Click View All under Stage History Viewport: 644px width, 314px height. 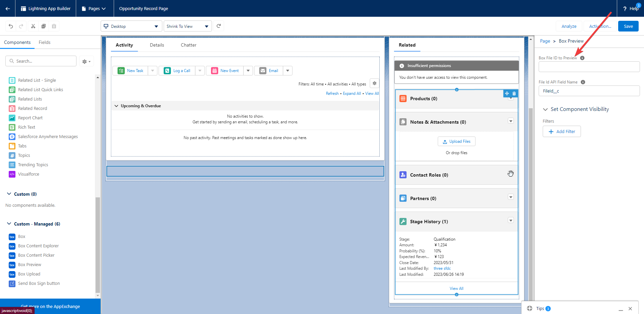pos(457,289)
